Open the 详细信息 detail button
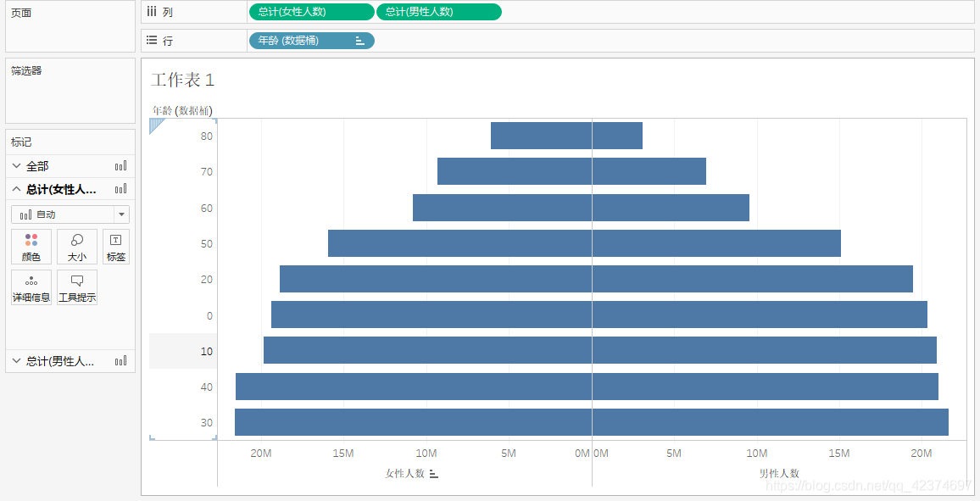The image size is (980, 501). (31, 287)
